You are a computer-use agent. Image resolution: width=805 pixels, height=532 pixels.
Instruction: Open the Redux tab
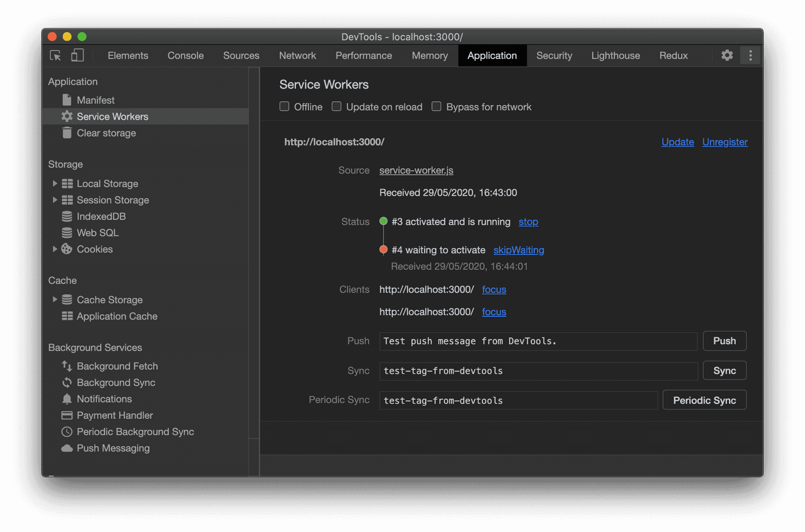click(673, 55)
